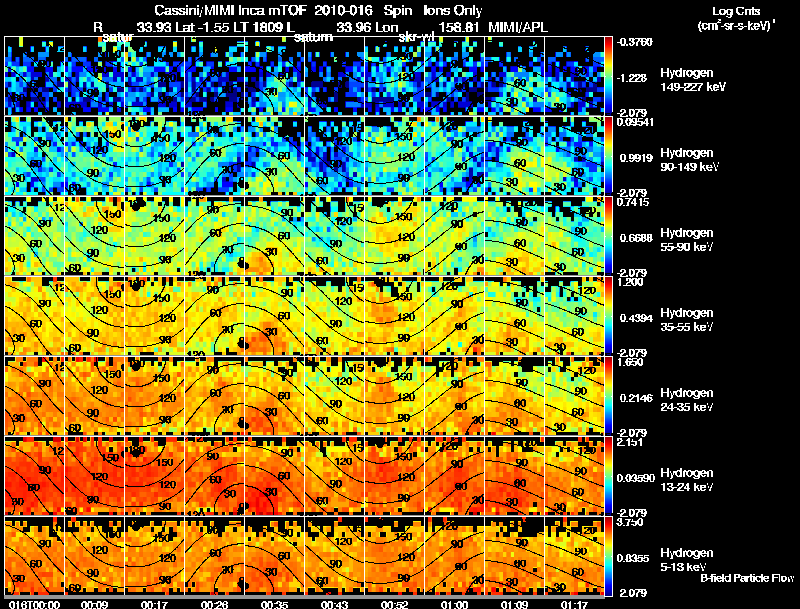Screen dimensions: 800x609
Task: Click the 2.151 color scale value
Action: pos(630,442)
